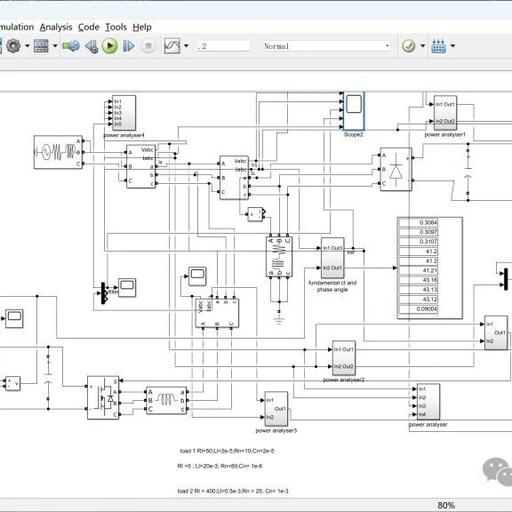
Task: Select the scope block above bottom measurement block
Action: point(197,276)
